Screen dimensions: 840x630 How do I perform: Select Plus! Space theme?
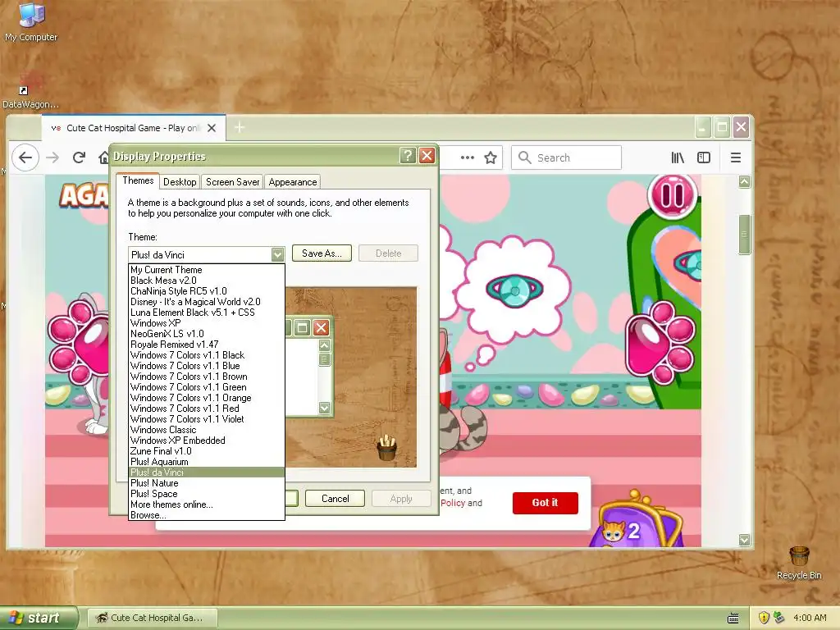click(207, 494)
